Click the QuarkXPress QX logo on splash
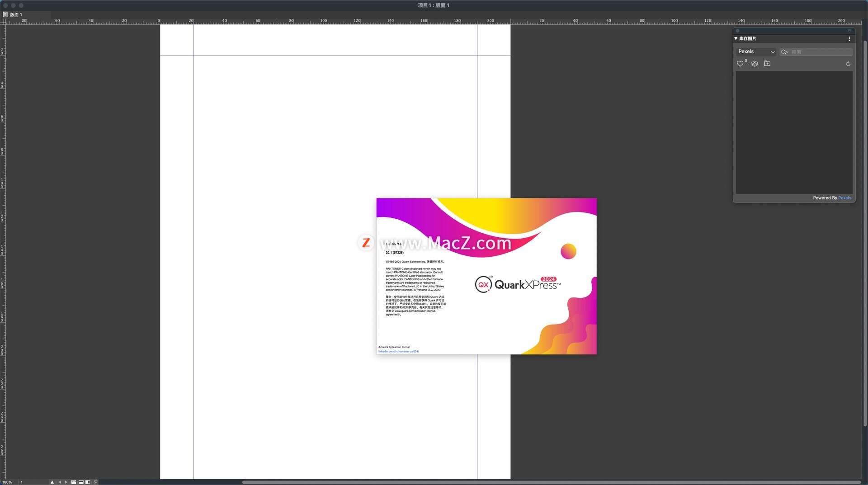868x485 pixels. pos(483,284)
